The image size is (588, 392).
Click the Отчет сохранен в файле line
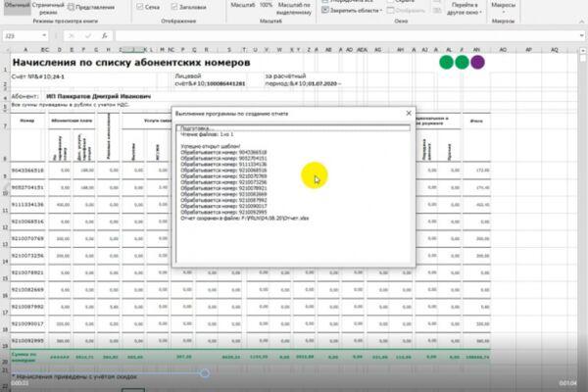pos(244,219)
